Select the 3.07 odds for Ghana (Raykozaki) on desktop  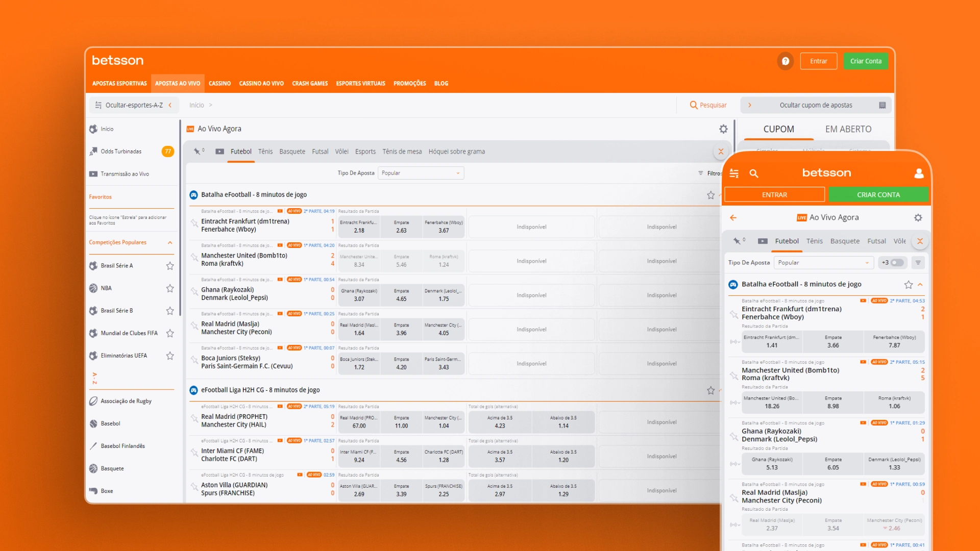pos(359,295)
